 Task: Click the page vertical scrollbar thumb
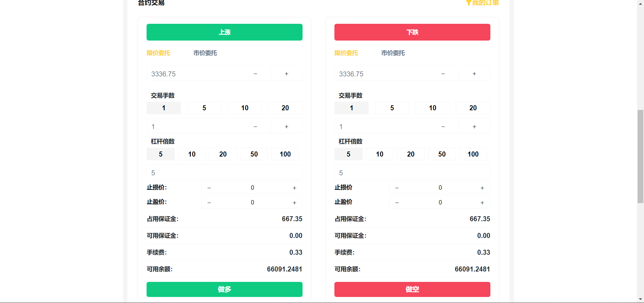tap(640, 156)
